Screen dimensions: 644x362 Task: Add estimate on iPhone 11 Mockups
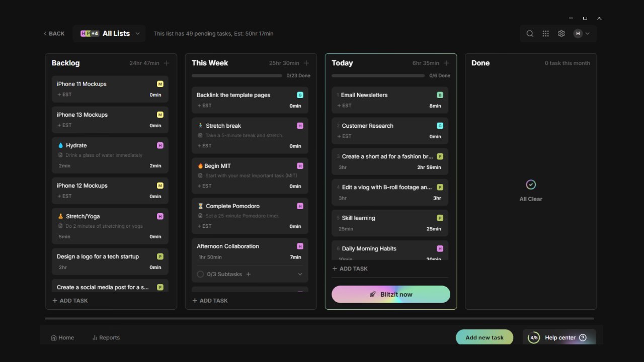tap(64, 95)
